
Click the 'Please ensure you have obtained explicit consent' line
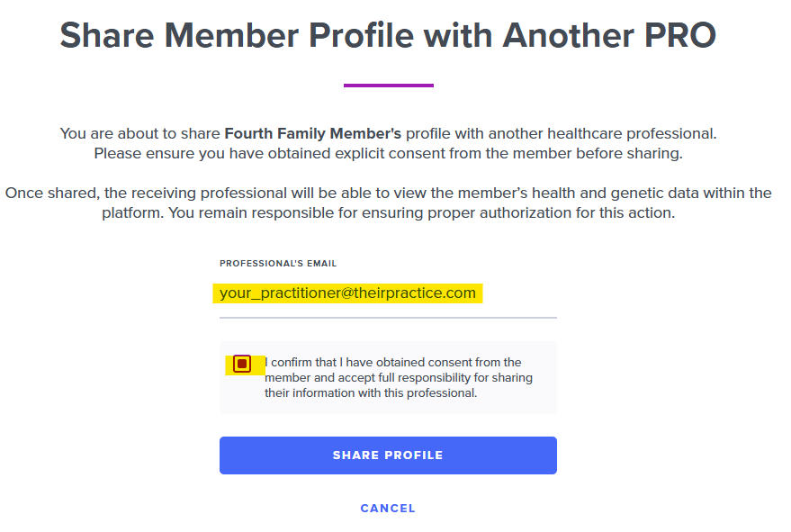click(388, 153)
